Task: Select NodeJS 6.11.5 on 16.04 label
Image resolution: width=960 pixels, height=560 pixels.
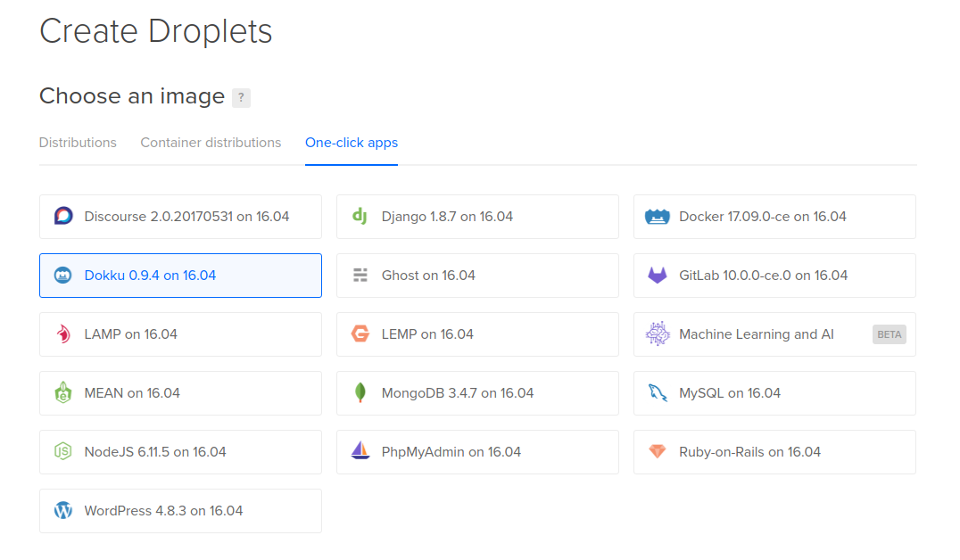Action: tap(155, 452)
